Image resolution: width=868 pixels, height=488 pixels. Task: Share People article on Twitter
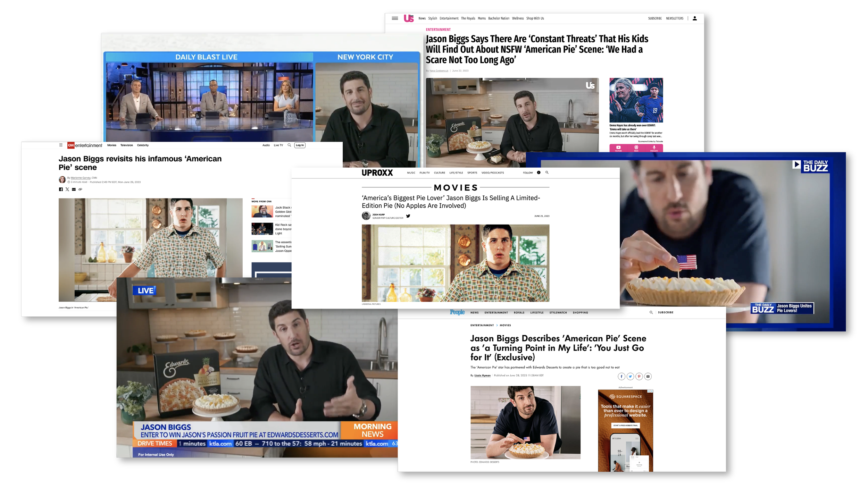630,376
